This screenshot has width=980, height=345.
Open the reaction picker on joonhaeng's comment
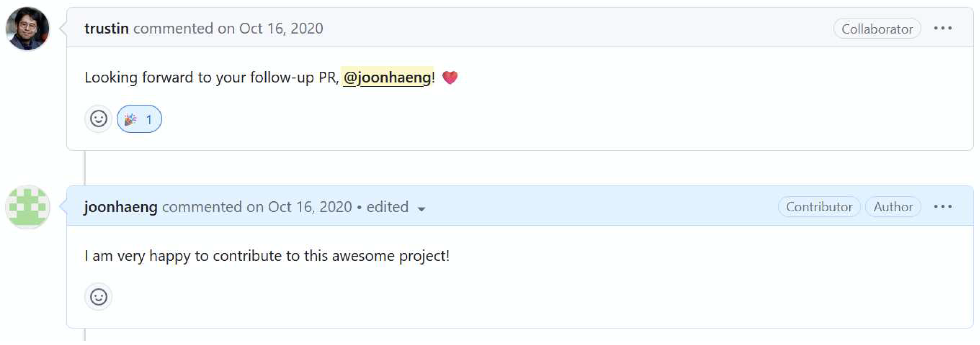[98, 297]
